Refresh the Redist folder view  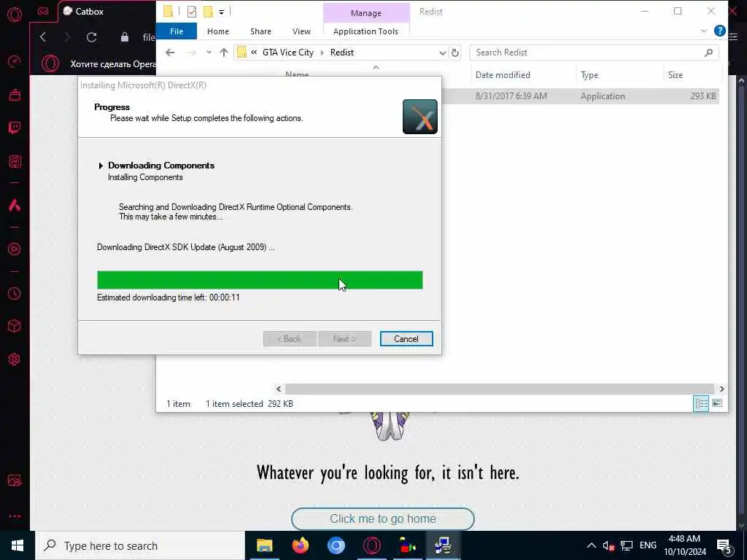tap(455, 52)
